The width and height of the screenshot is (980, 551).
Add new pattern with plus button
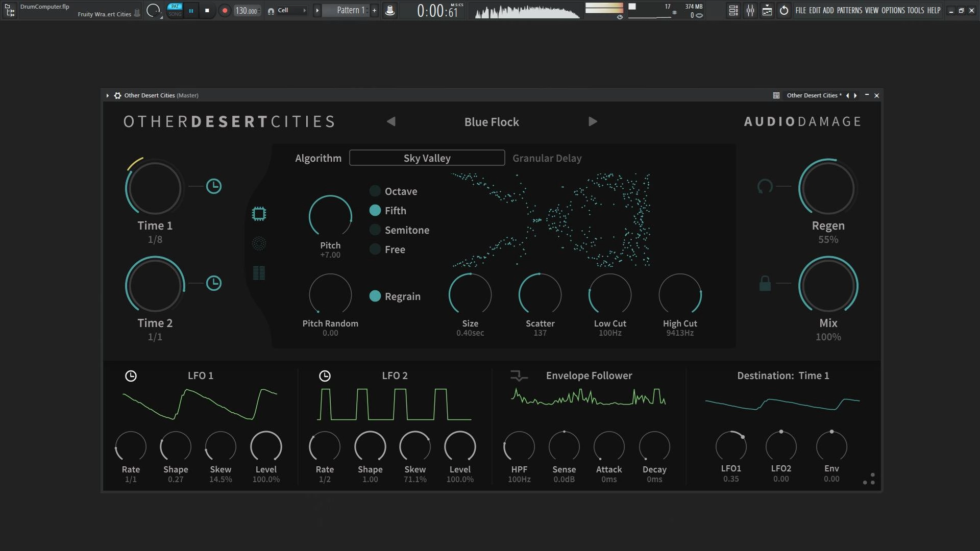coord(374,10)
